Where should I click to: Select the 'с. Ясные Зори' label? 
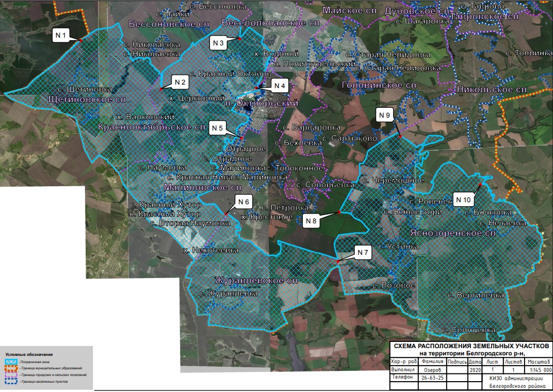413,212
